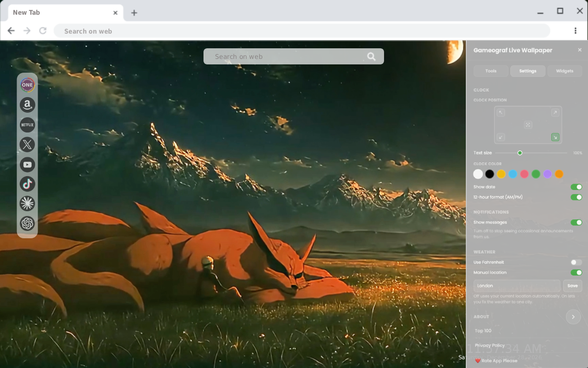This screenshot has width=588, height=368.
Task: Click the round arrow button beside About
Action: (x=573, y=316)
